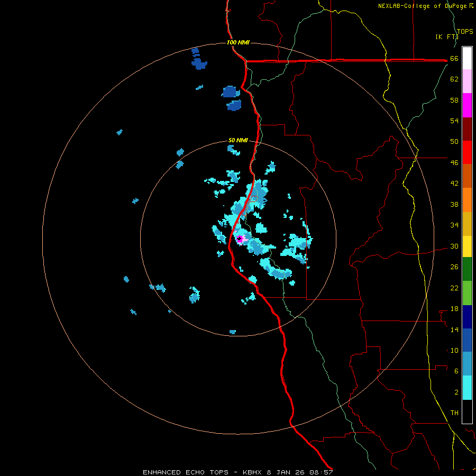Image resolution: width=476 pixels, height=476 pixels.
Task: Click the legend value "38"
Action: point(454,205)
